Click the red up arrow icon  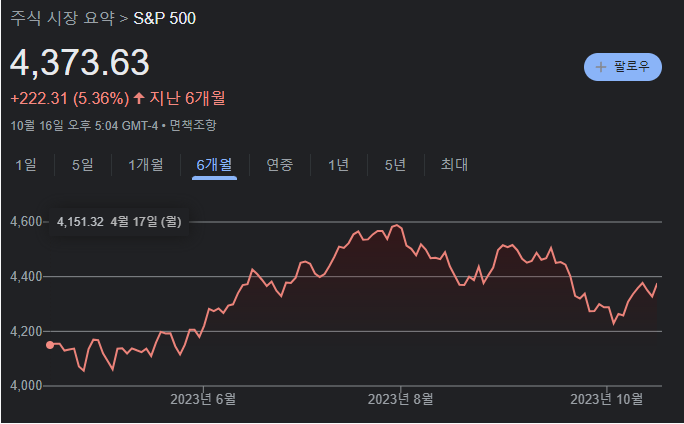(139, 98)
